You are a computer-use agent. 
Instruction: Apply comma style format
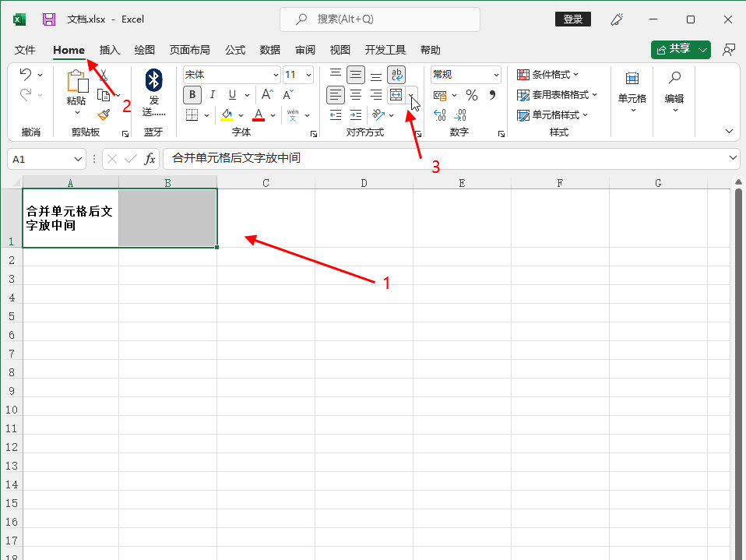pos(492,95)
